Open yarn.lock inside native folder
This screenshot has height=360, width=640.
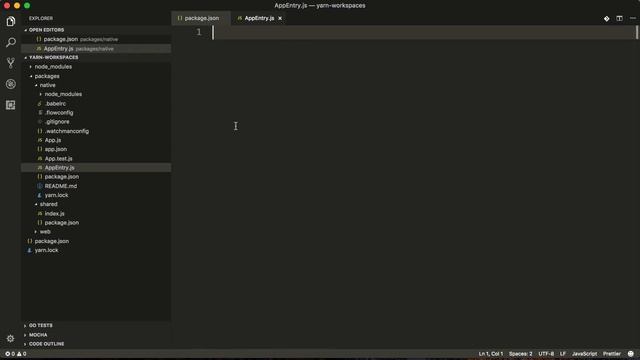point(56,195)
